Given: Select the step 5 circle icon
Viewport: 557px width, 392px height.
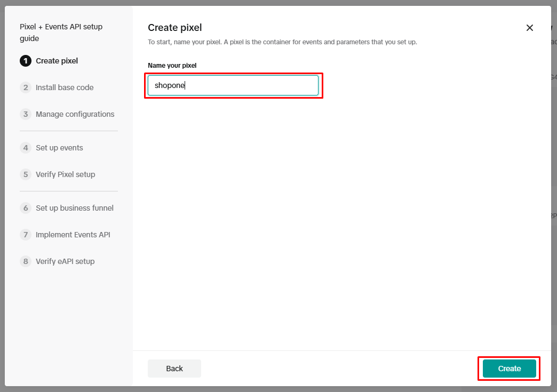Looking at the screenshot, I should coord(26,174).
